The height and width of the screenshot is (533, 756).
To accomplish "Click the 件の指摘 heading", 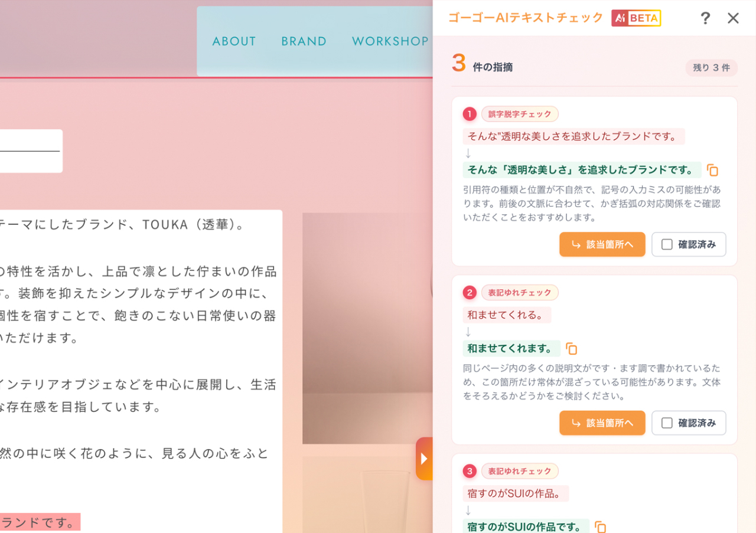I will coord(493,67).
